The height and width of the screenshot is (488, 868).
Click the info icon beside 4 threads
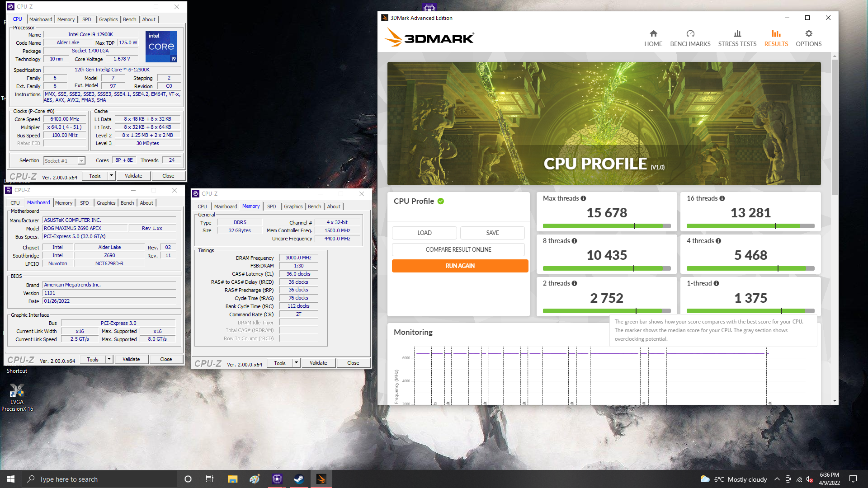click(x=718, y=241)
